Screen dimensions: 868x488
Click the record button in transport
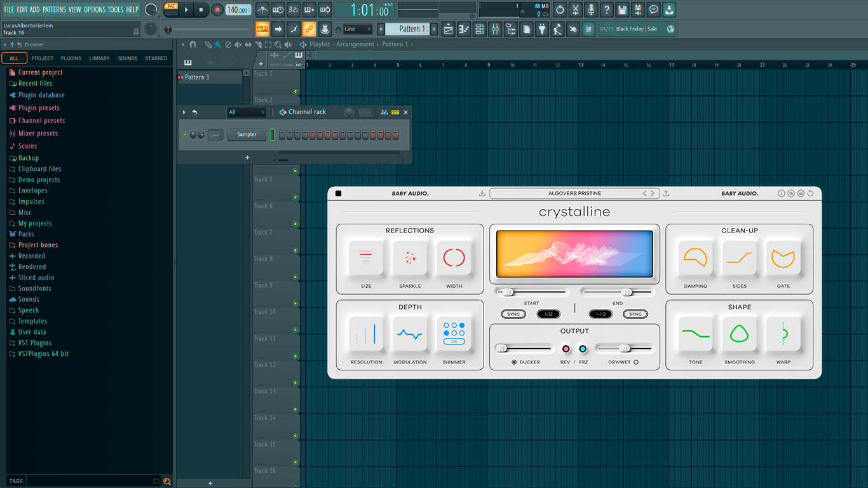click(x=217, y=10)
